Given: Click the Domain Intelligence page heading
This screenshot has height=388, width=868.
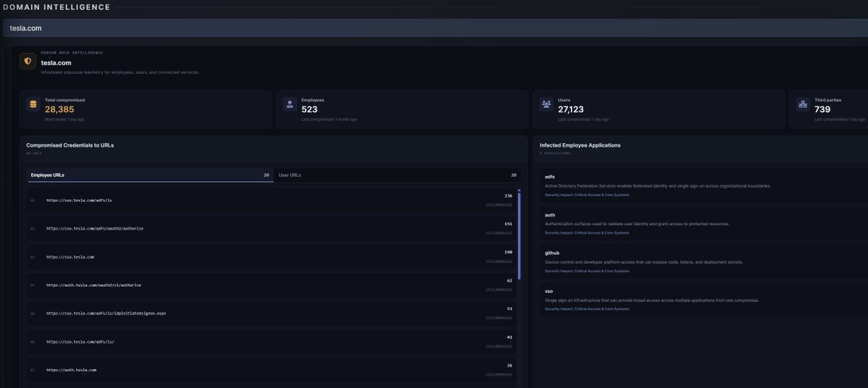Looking at the screenshot, I should 56,7.
